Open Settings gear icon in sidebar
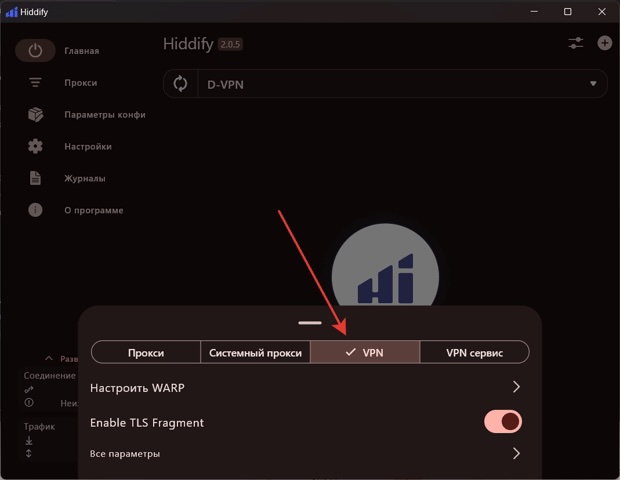This screenshot has width=620, height=480. (35, 147)
